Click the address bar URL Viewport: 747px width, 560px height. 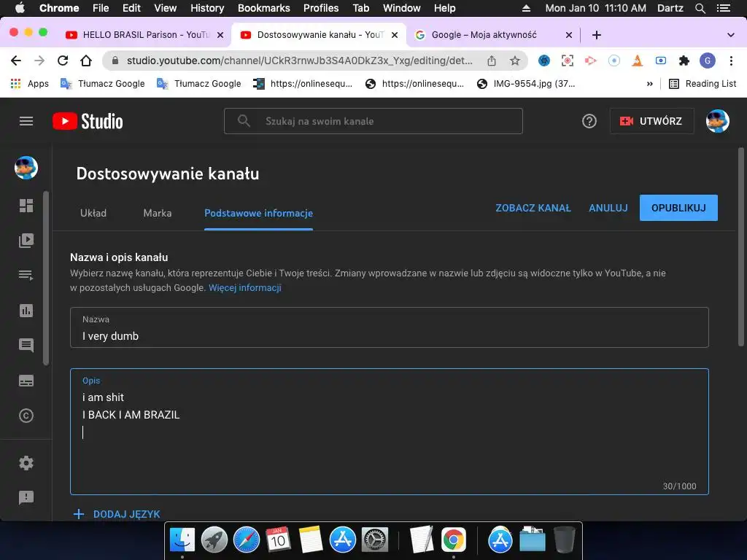(300, 61)
